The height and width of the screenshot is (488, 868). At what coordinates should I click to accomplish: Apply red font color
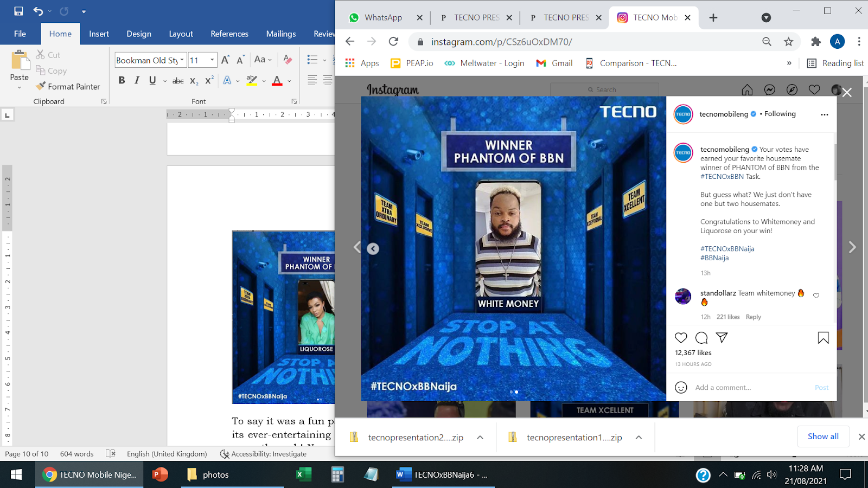click(x=277, y=81)
